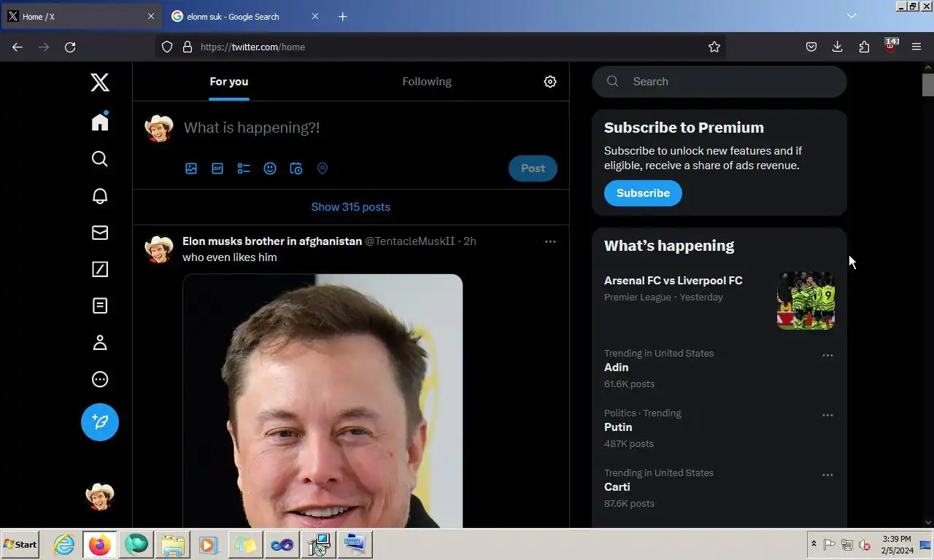
Task: Click the blue compose post button
Action: click(100, 422)
